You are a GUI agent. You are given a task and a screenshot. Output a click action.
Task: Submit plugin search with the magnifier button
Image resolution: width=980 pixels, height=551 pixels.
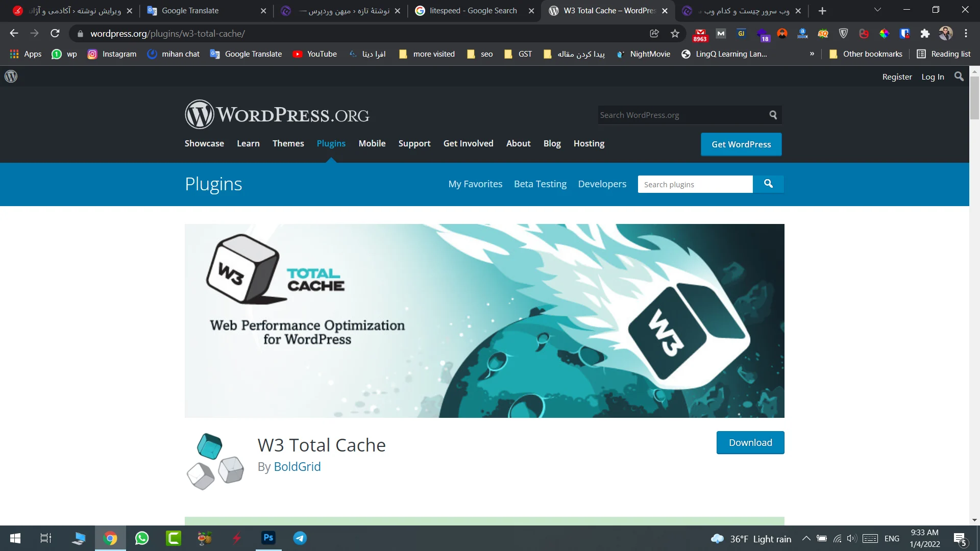pyautogui.click(x=768, y=184)
